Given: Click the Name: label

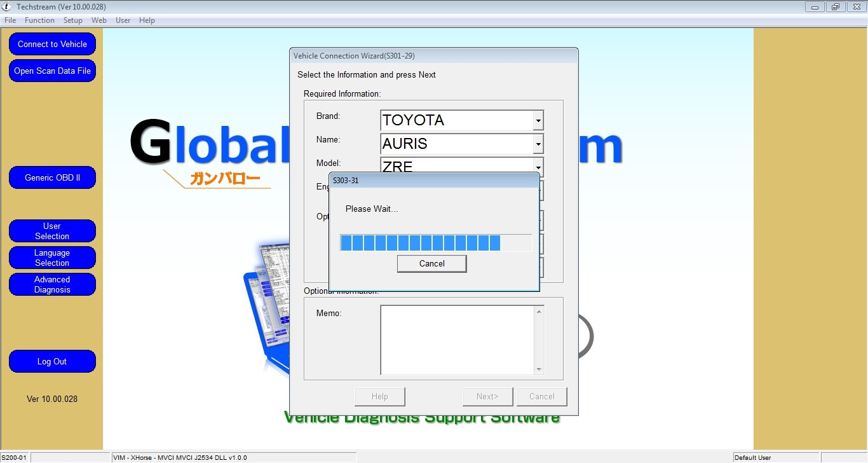Looking at the screenshot, I should [329, 140].
